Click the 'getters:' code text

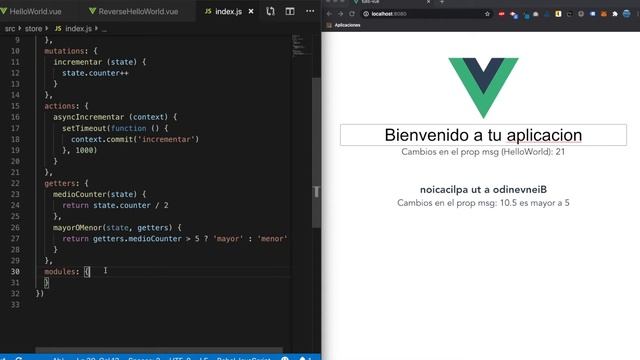coord(62,183)
